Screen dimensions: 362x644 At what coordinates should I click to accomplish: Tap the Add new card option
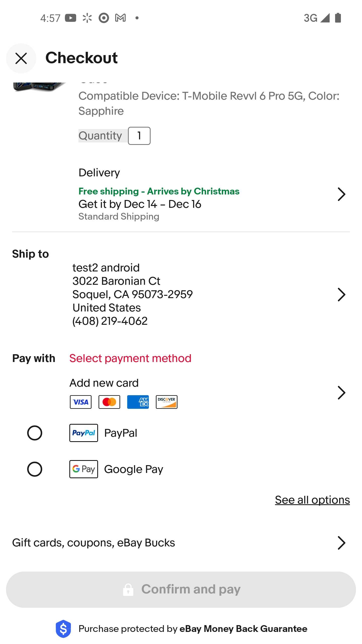104,383
